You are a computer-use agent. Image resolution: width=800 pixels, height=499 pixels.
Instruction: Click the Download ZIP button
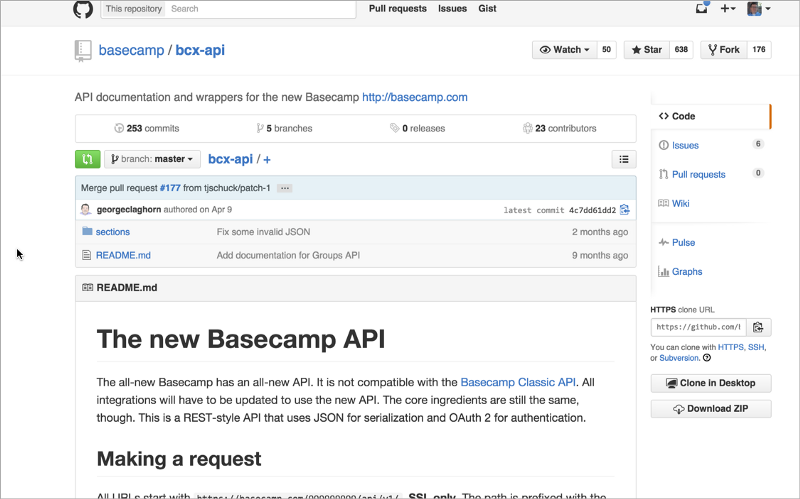point(710,409)
